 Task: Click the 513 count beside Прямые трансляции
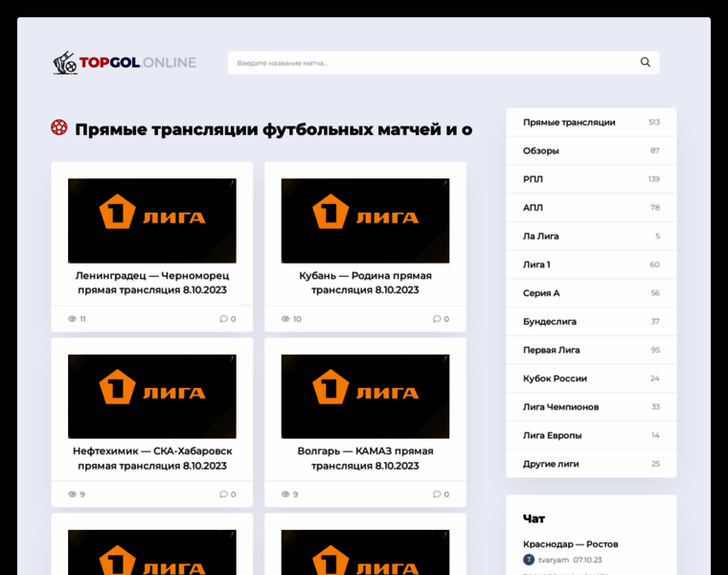(x=654, y=122)
